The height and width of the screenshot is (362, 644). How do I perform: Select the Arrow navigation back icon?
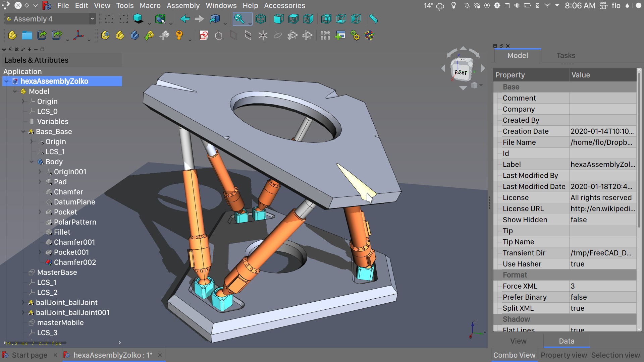[185, 18]
